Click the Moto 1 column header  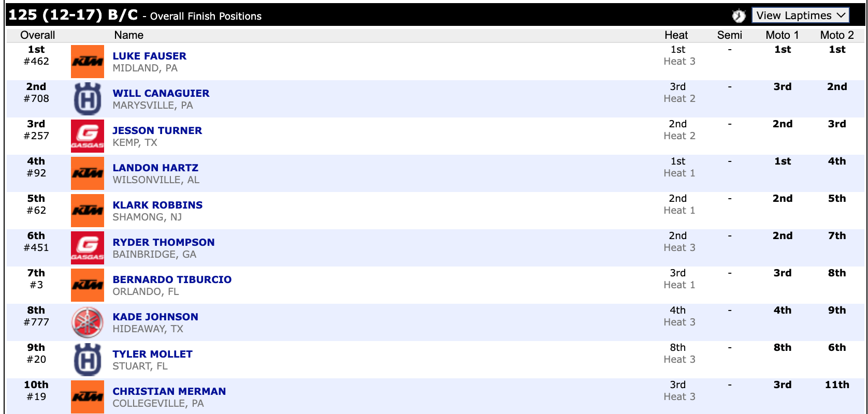[782, 35]
